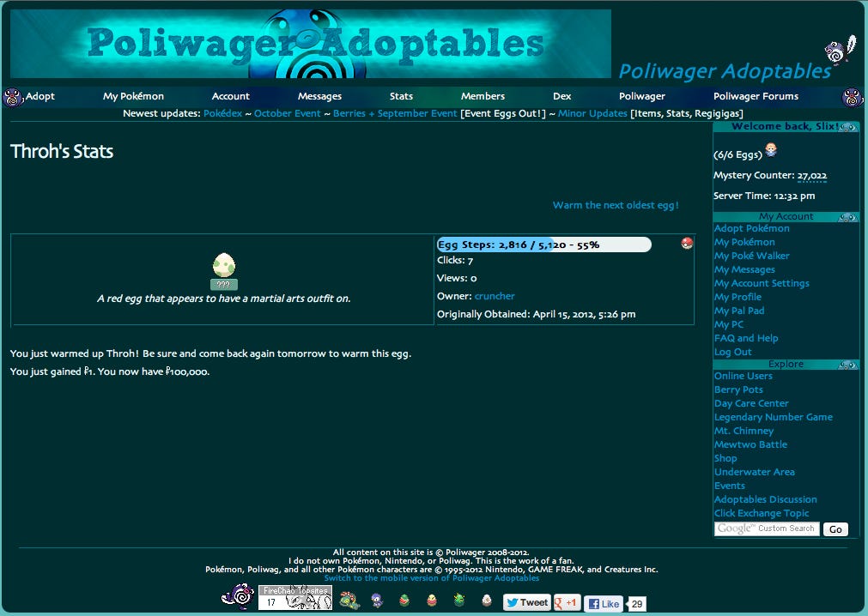This screenshot has width=868, height=616.
Task: Click the green turtle Pokémon in the footer
Action: click(x=349, y=600)
